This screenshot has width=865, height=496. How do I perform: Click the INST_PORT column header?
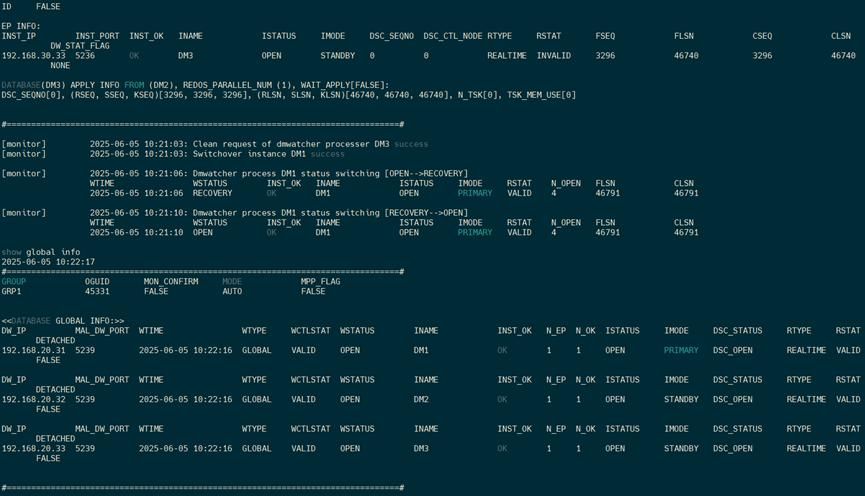pyautogui.click(x=97, y=36)
